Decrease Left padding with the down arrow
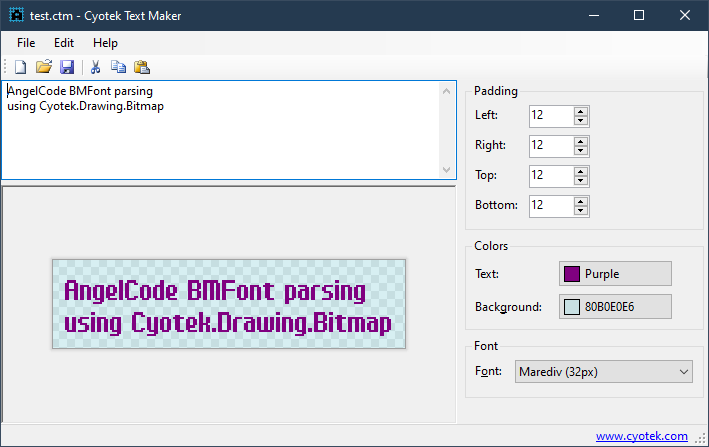Image resolution: width=709 pixels, height=447 pixels. 581,121
